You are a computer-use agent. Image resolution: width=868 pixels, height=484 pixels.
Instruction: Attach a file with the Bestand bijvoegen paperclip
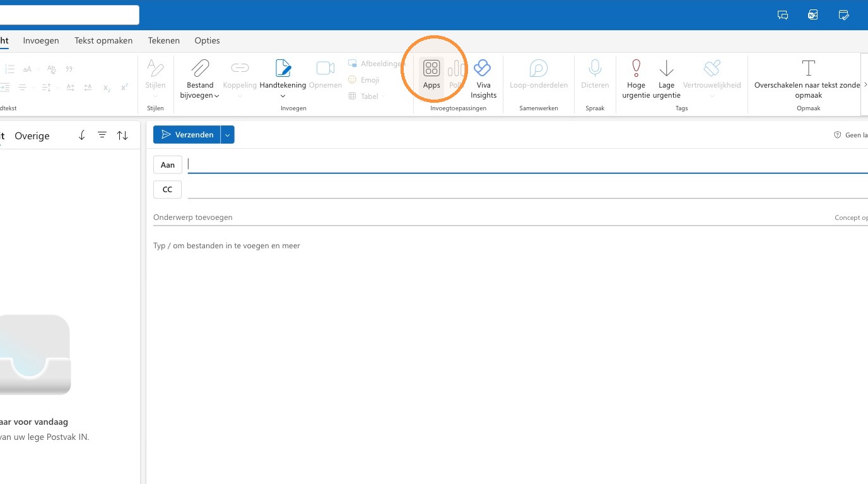pyautogui.click(x=201, y=67)
